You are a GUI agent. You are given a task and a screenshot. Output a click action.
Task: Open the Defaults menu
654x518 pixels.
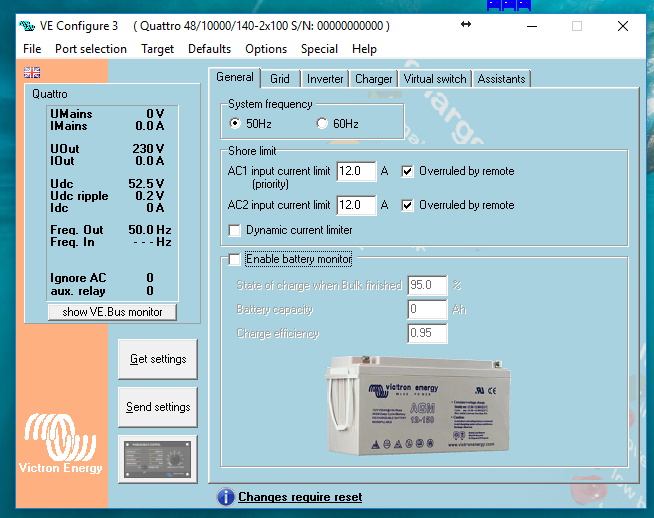pos(209,49)
